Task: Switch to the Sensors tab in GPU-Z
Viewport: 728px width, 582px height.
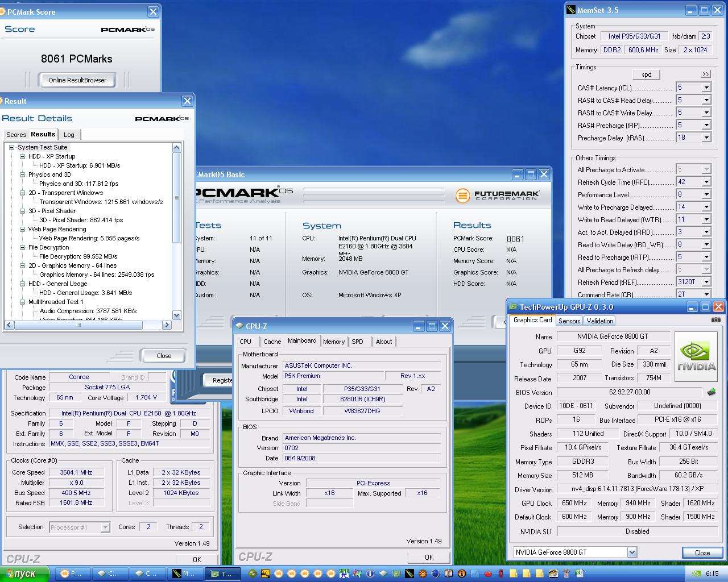Action: coord(569,321)
